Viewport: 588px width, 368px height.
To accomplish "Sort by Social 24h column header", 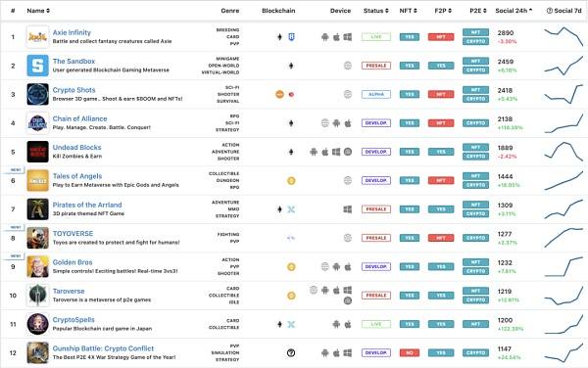I will 514,11.
